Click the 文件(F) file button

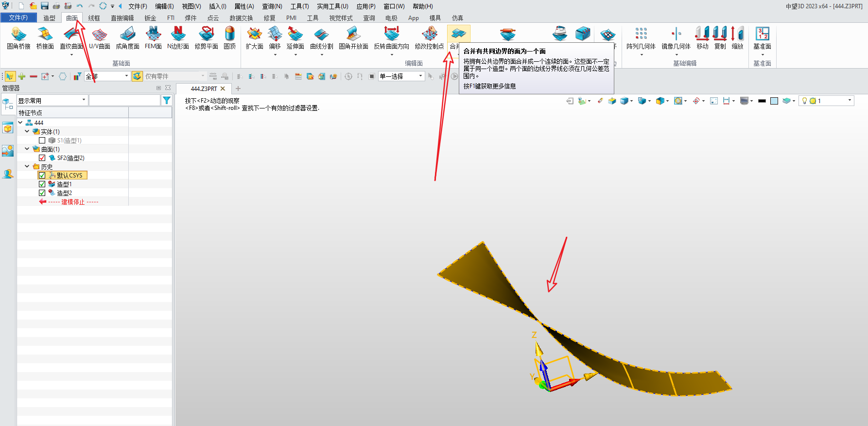(18, 18)
